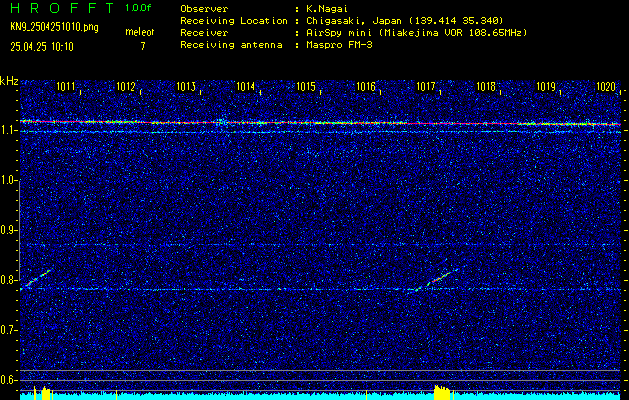Click the 1018 time marker
Viewport: 629px width, 400px height.
[x=486, y=87]
